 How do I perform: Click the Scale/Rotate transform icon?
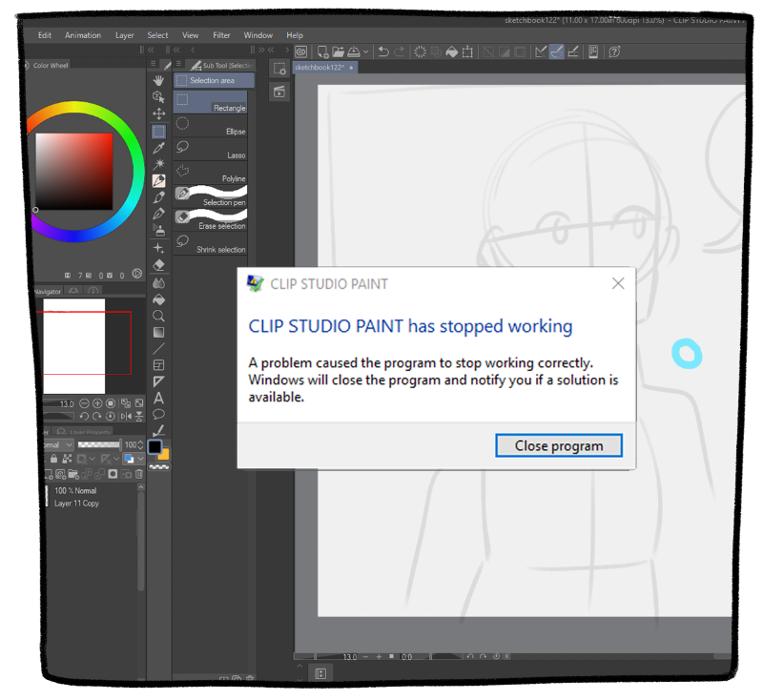(x=467, y=51)
